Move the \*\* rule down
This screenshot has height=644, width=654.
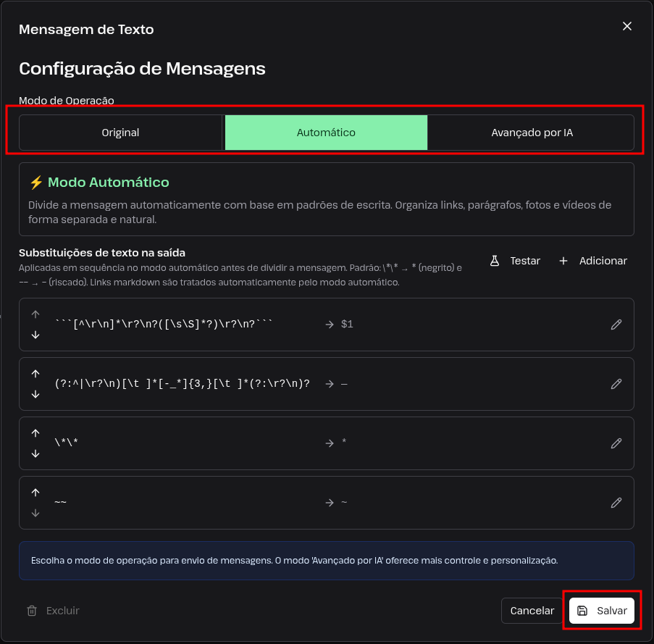(x=35, y=453)
